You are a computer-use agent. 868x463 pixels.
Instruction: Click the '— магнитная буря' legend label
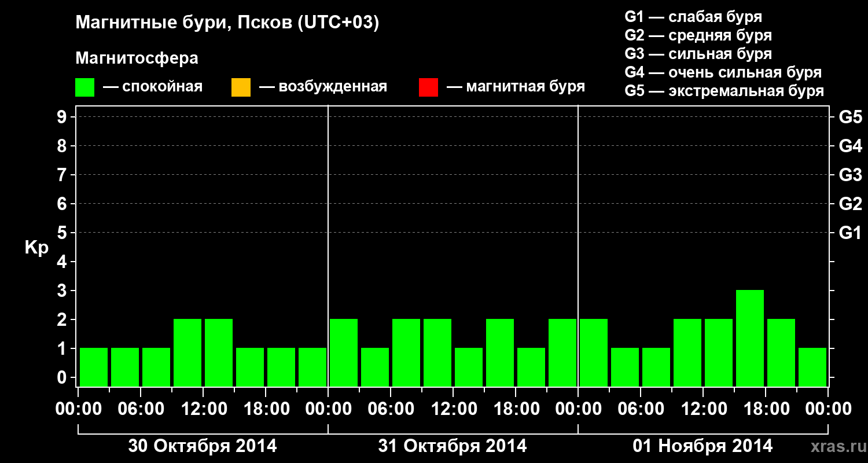click(516, 87)
